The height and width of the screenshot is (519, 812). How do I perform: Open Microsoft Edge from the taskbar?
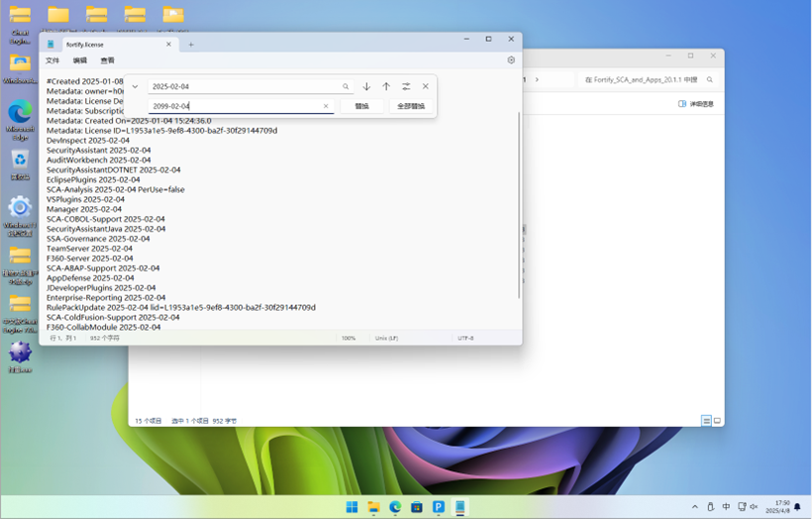[396, 506]
